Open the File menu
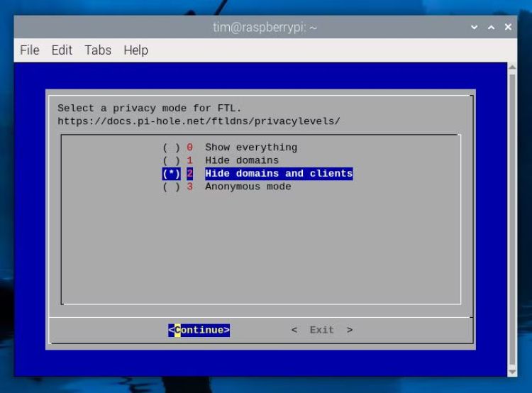 coord(30,50)
